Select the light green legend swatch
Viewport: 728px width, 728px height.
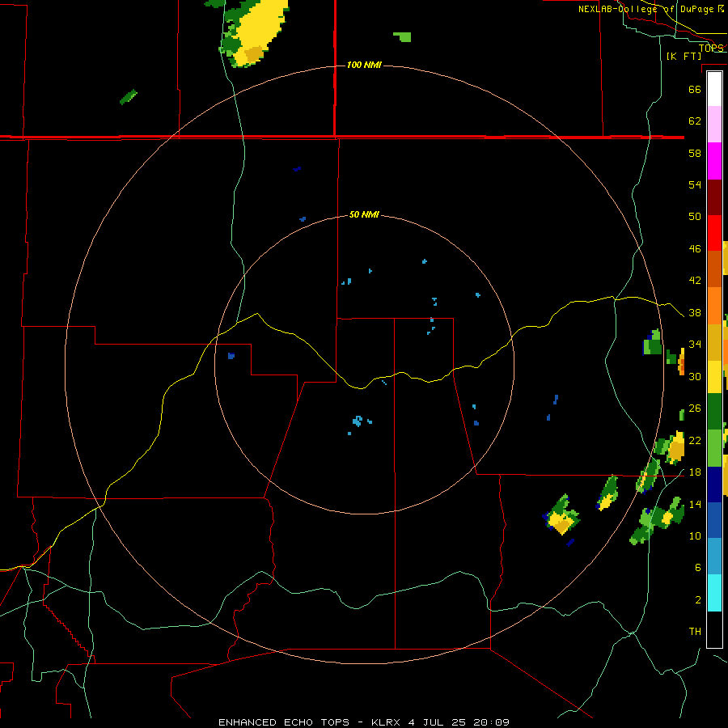pyautogui.click(x=714, y=448)
